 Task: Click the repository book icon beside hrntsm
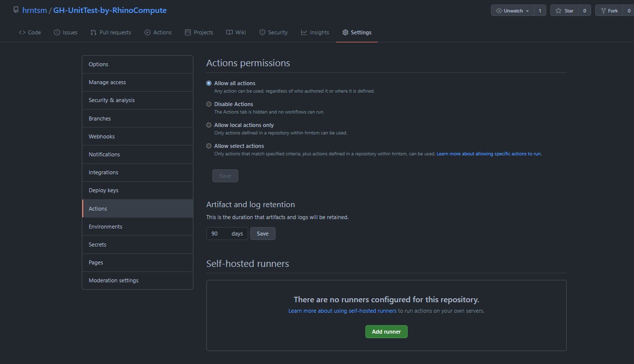[16, 10]
